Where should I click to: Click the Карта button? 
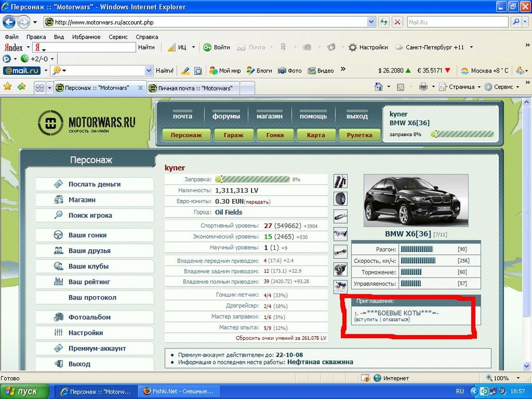pyautogui.click(x=316, y=135)
